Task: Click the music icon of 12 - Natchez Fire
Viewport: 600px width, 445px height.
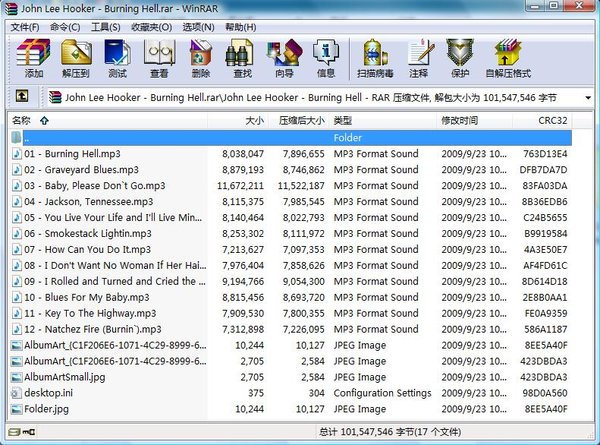Action: tap(16, 329)
